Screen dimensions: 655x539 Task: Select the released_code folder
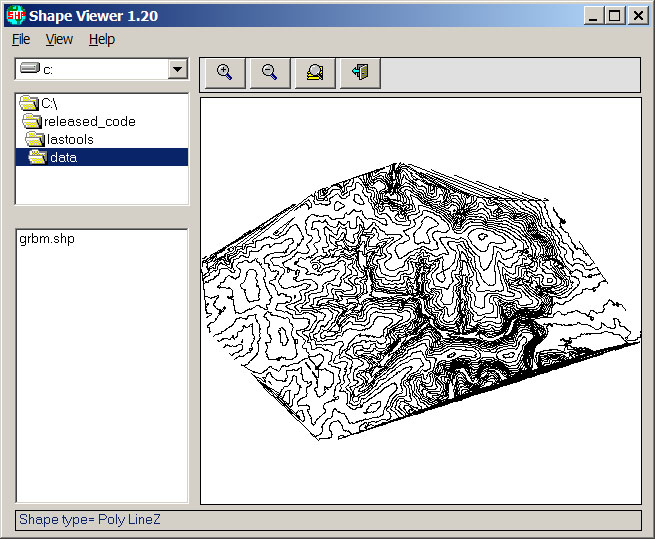pos(102,121)
